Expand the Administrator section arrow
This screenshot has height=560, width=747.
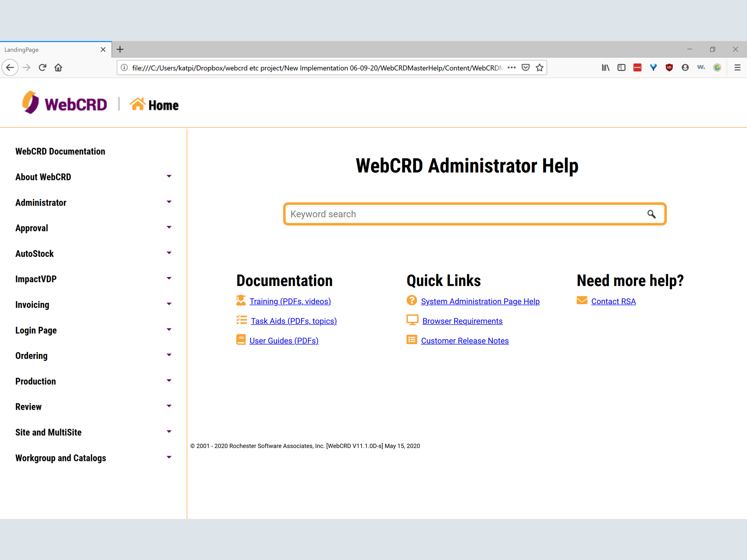[169, 202]
